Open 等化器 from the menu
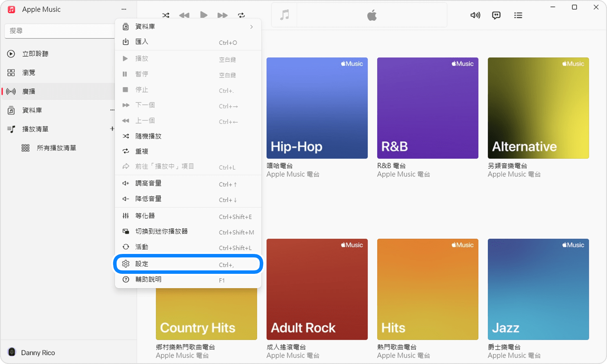Screen dimensions: 607x364 pos(188,216)
